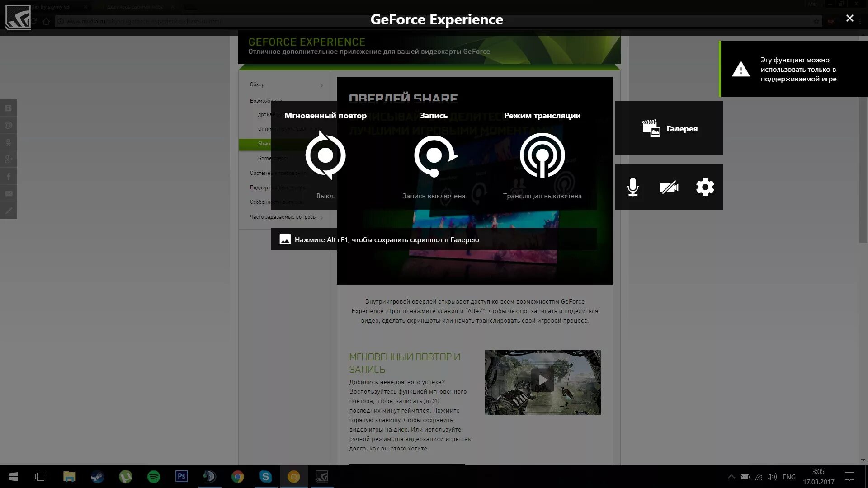This screenshot has height=488, width=868.
Task: Click the page scrollbar thumb at right
Action: point(863,140)
